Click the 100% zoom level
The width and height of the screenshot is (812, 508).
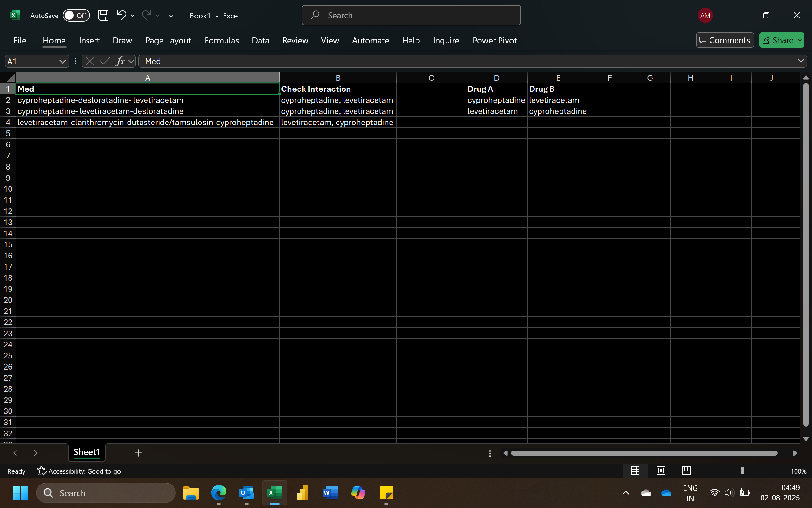(x=799, y=471)
